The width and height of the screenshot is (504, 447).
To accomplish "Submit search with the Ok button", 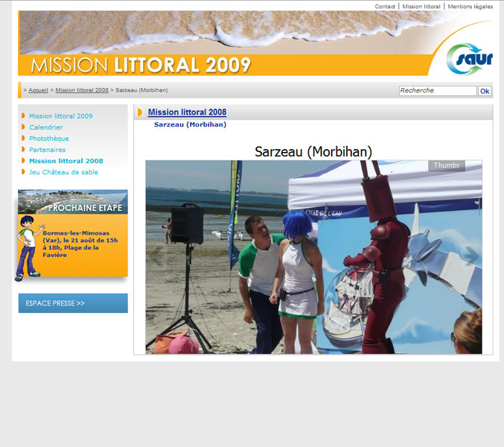I will tap(485, 91).
